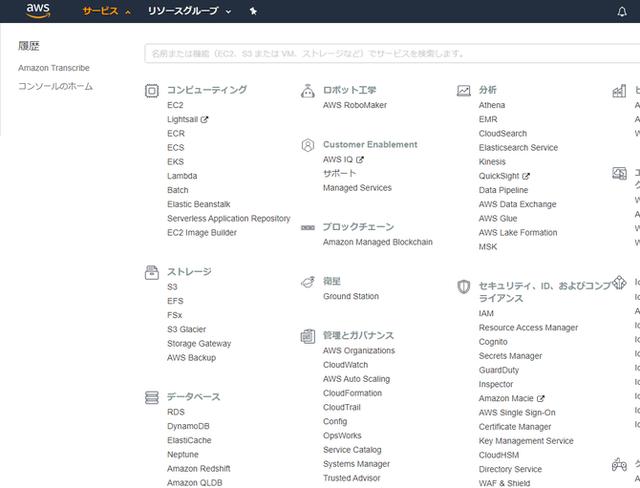Open Systems Manager
The width and height of the screenshot is (640, 488).
(356, 464)
